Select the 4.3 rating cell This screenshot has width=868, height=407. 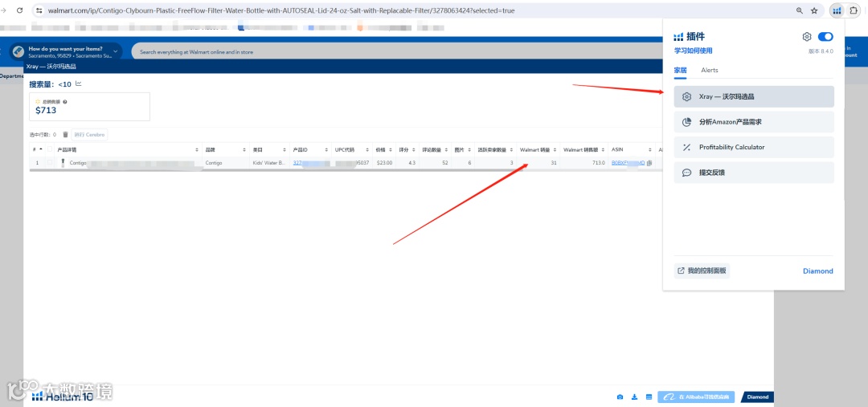[411, 163]
